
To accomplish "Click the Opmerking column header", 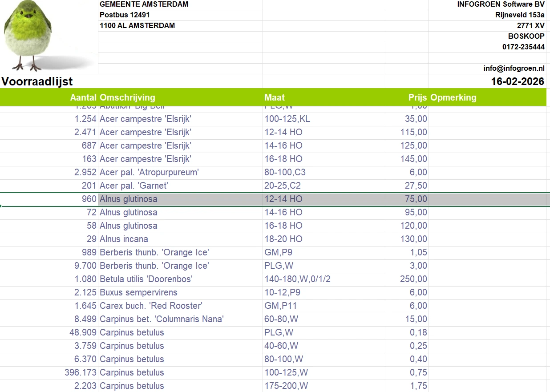I will (453, 97).
